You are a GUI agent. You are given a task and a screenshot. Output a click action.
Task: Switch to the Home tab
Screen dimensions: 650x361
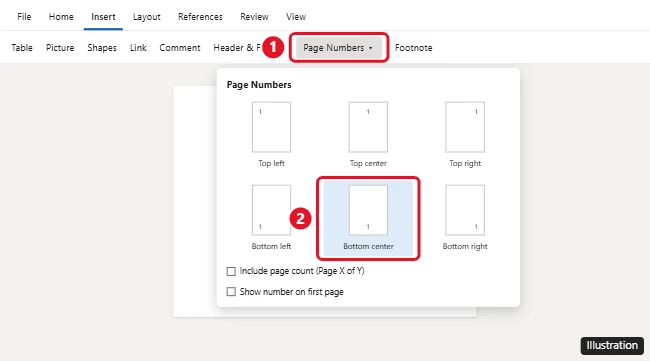click(61, 17)
